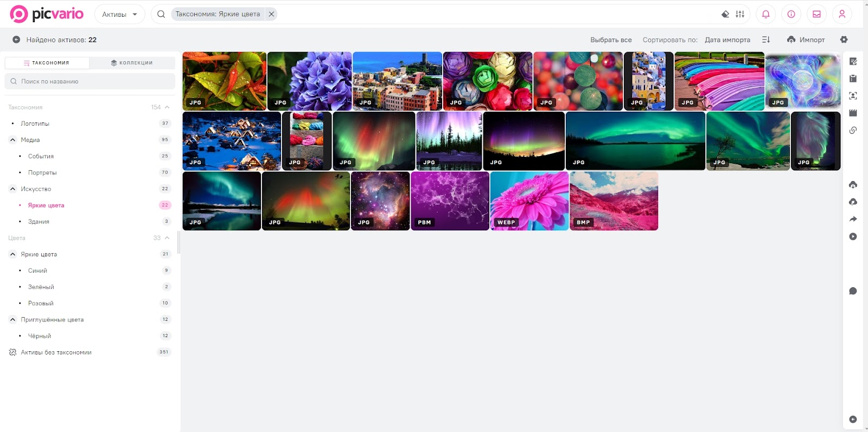
Task: Remove the Яркие цвета search filter chip
Action: pyautogui.click(x=271, y=14)
